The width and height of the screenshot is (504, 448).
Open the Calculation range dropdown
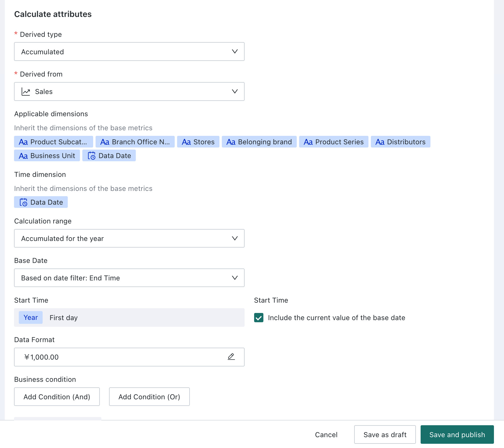pos(129,238)
